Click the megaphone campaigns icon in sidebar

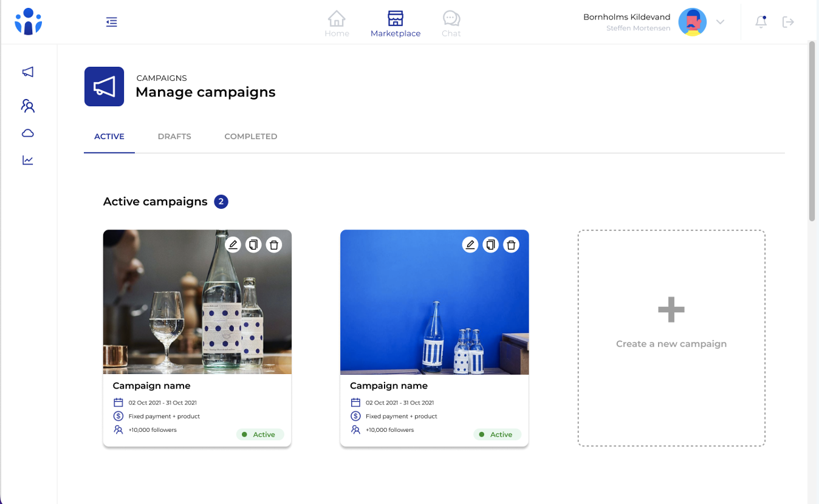(x=28, y=72)
